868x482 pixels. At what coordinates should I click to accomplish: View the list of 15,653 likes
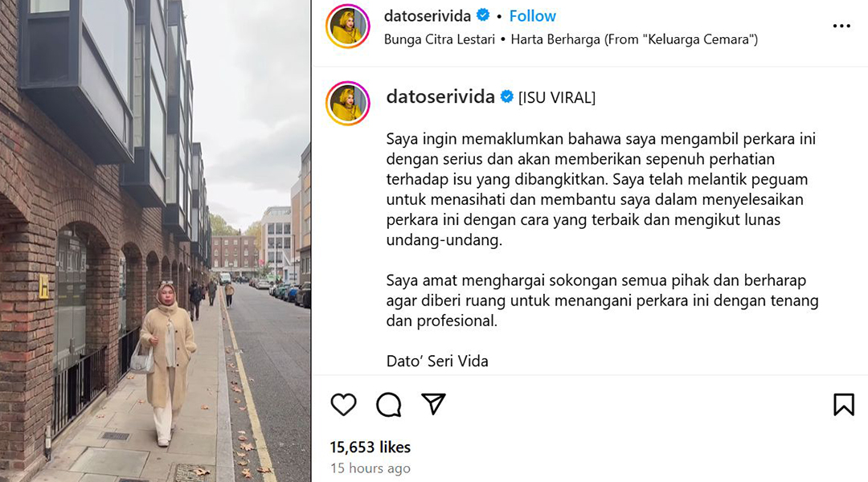371,447
